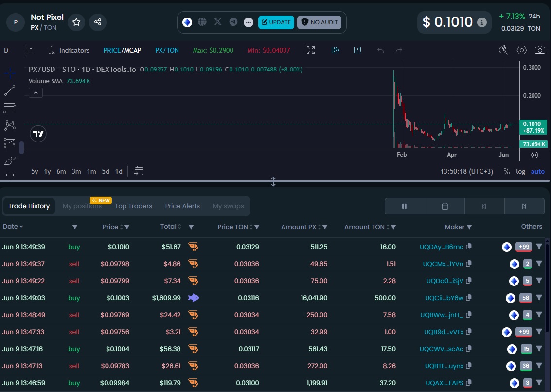The height and width of the screenshot is (392, 551).
Task: Open the X (Twitter) social link icon
Action: point(218,22)
